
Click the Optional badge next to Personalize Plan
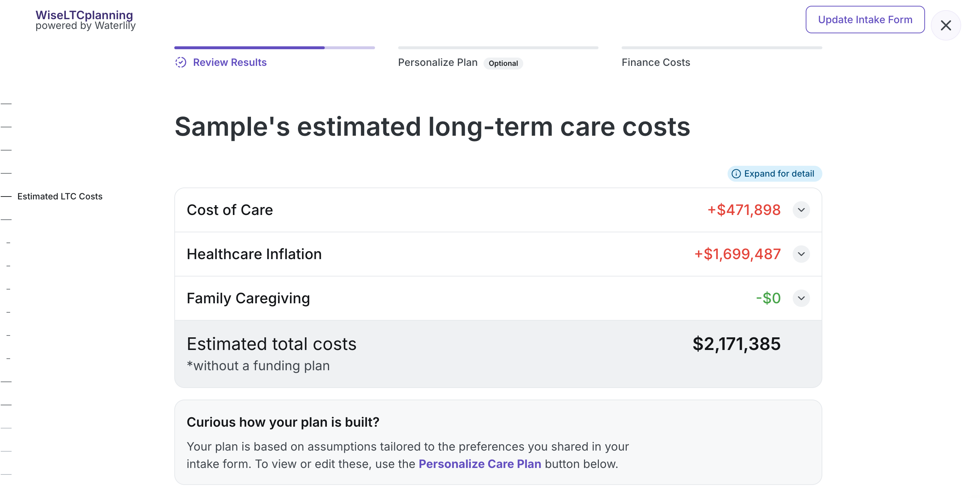[503, 63]
